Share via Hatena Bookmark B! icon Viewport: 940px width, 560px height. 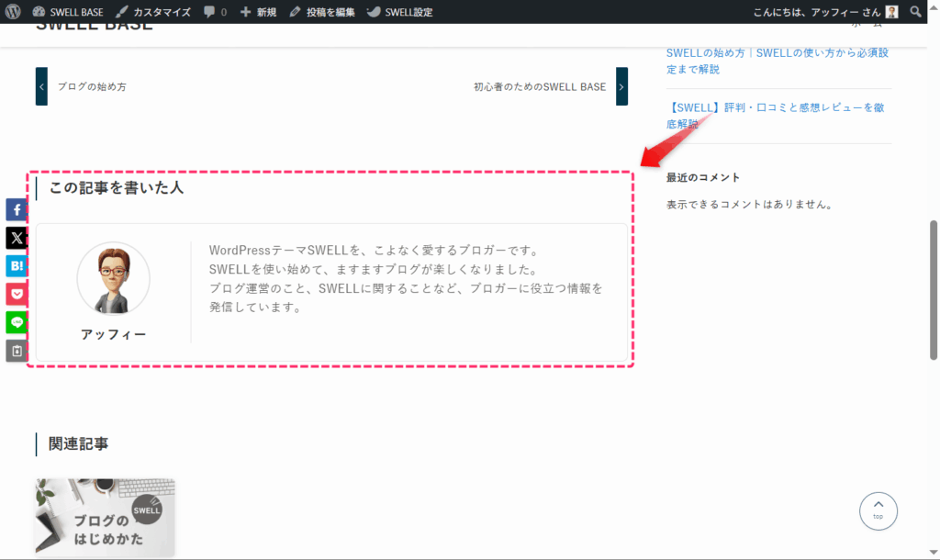(x=17, y=265)
